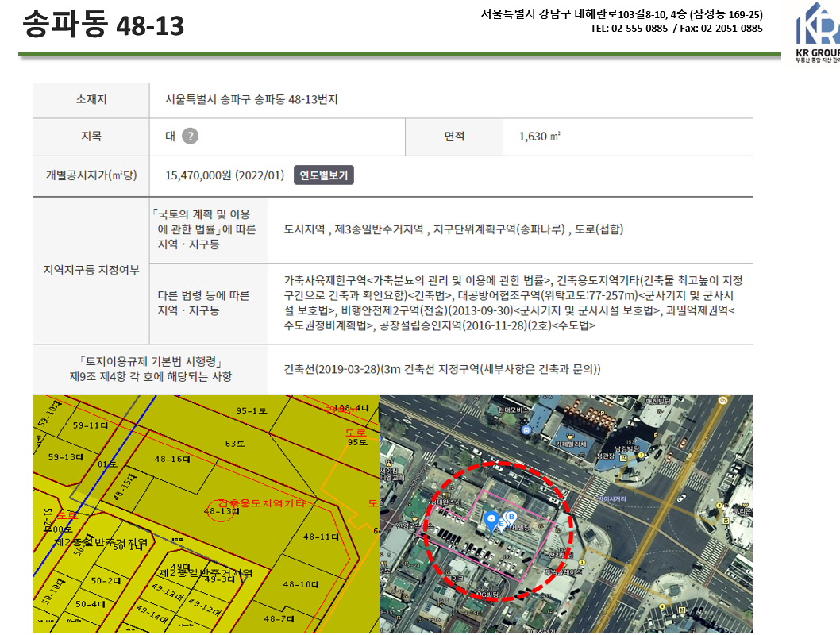Click subway exit 1 marker near 투썸플레이스
This screenshot has height=635, width=840.
[582, 562]
